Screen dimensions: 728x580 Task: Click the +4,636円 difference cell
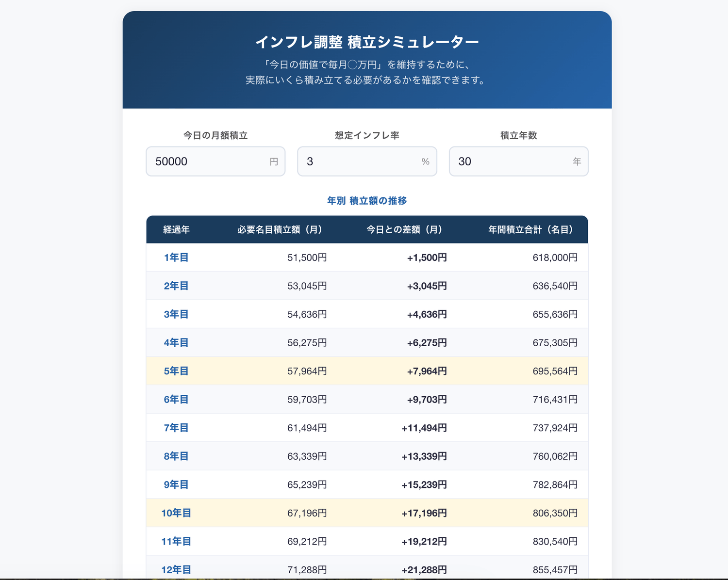tap(427, 314)
